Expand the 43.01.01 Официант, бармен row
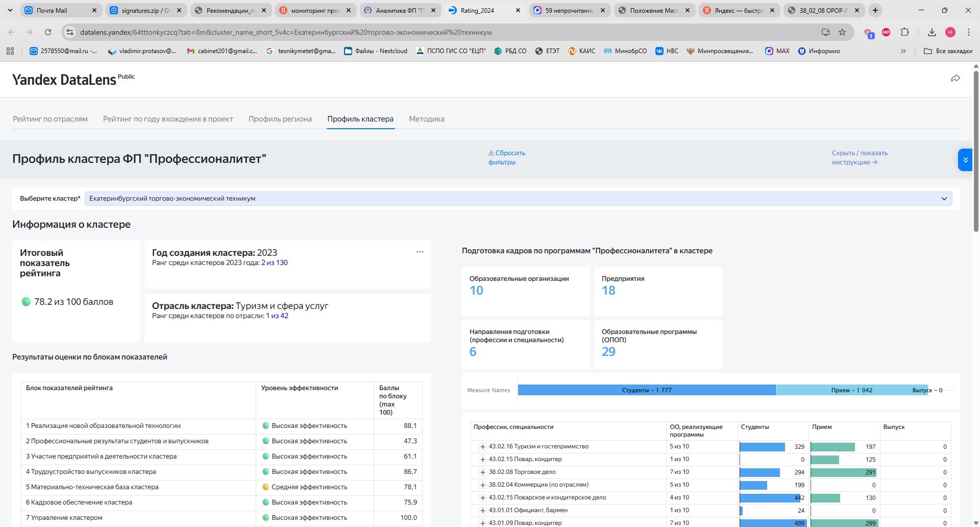The width and height of the screenshot is (980, 527). (482, 511)
